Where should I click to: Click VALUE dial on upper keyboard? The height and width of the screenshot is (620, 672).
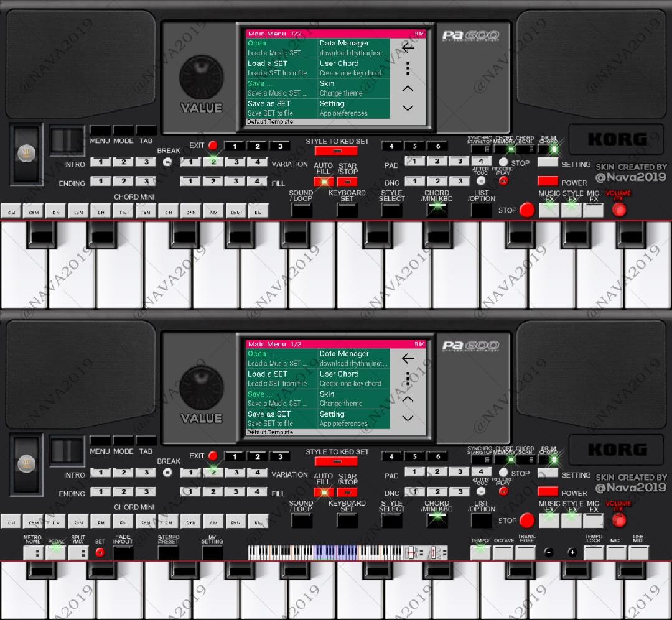point(201,78)
